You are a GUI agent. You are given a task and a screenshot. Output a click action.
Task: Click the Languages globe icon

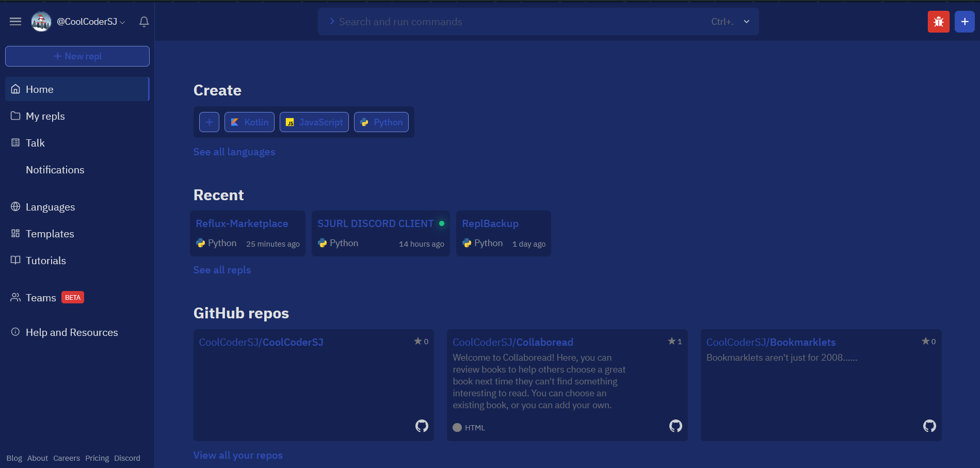15,206
